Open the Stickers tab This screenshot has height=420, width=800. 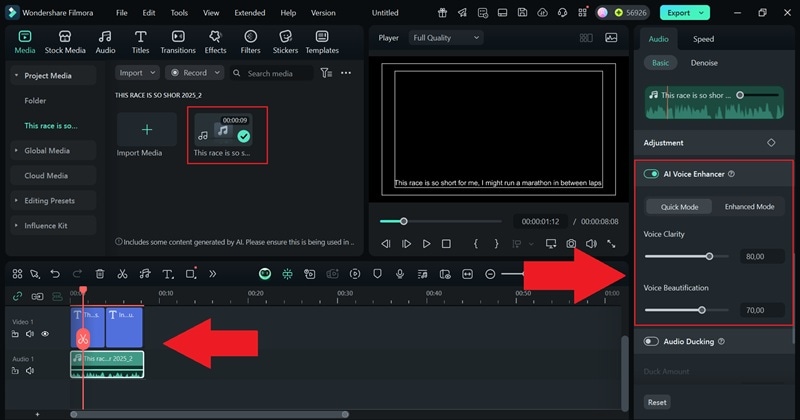pyautogui.click(x=285, y=42)
